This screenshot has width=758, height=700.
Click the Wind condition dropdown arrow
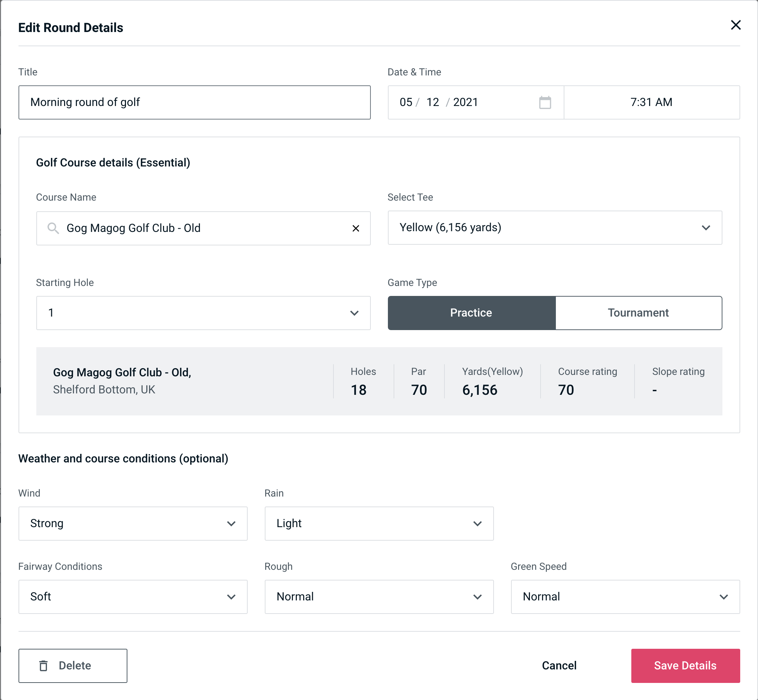pyautogui.click(x=232, y=523)
